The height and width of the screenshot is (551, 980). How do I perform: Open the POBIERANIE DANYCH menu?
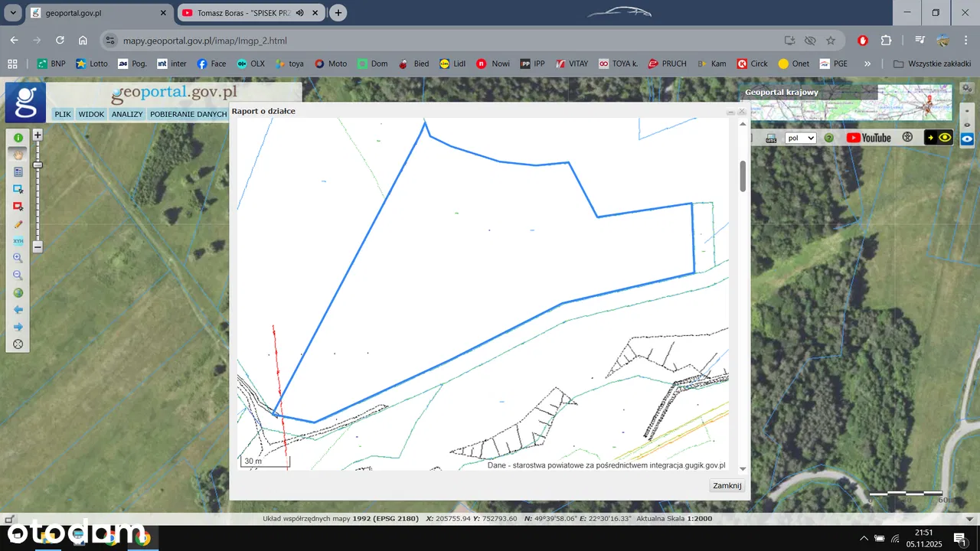click(188, 114)
